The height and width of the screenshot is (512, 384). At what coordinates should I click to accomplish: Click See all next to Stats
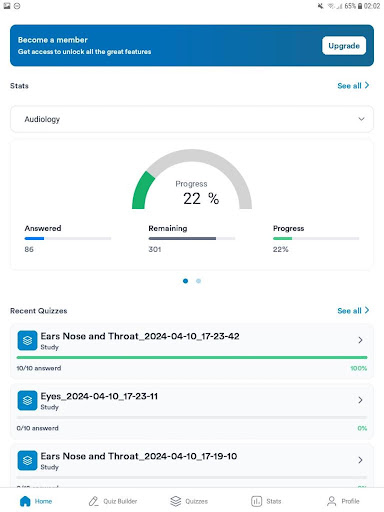pyautogui.click(x=353, y=86)
